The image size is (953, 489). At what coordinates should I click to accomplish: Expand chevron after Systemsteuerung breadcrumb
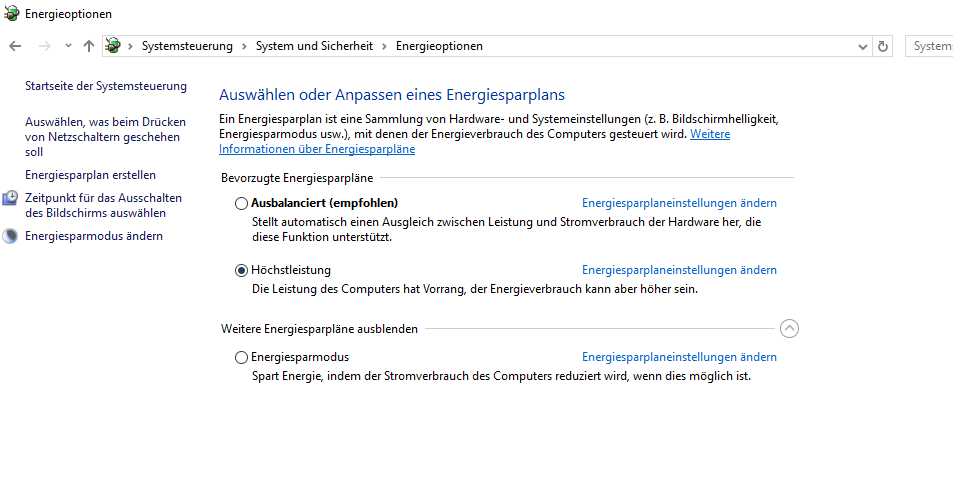point(244,46)
